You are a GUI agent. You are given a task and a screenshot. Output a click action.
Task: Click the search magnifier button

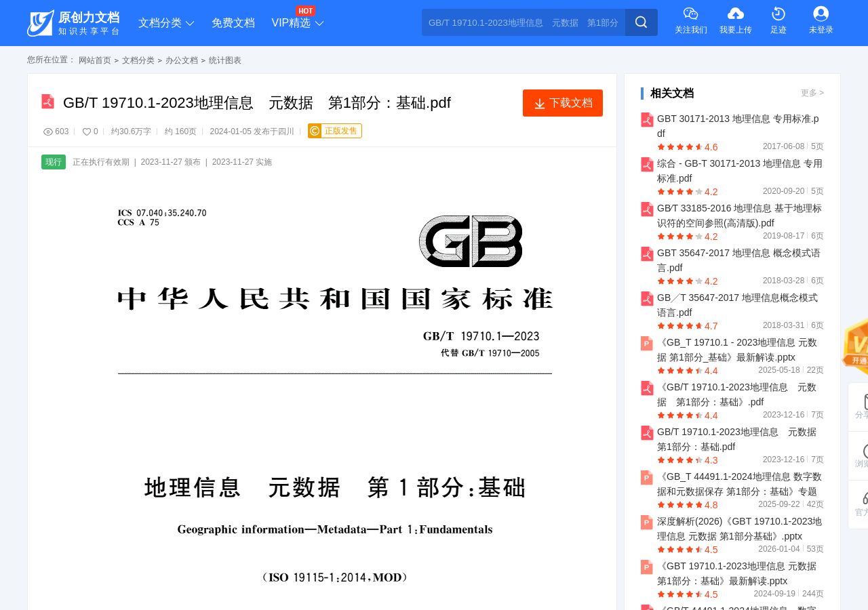(x=642, y=22)
